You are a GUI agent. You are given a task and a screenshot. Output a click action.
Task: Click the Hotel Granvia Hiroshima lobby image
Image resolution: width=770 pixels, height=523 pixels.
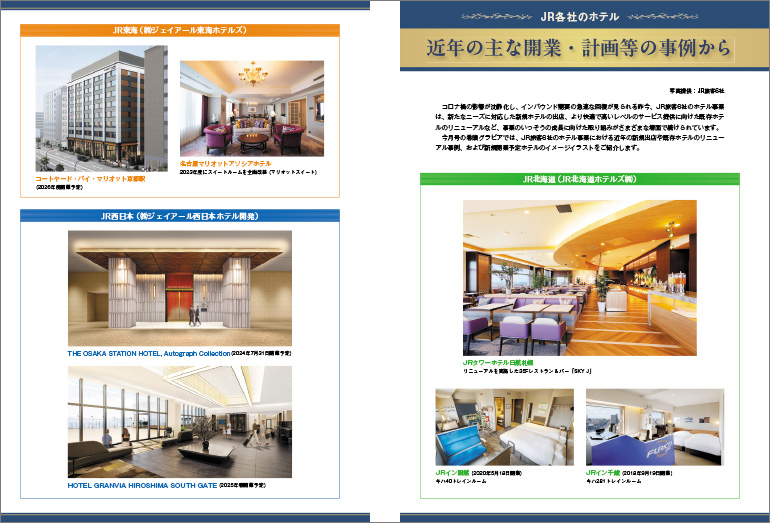(x=180, y=422)
